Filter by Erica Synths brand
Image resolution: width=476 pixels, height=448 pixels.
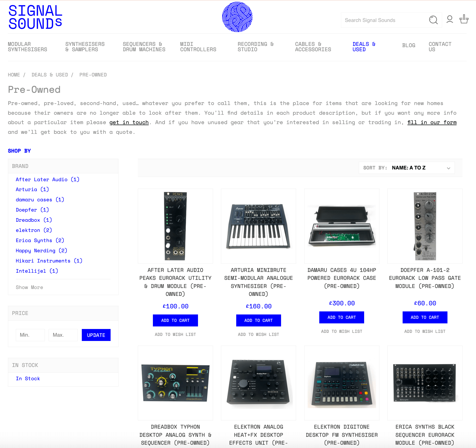[x=40, y=240]
